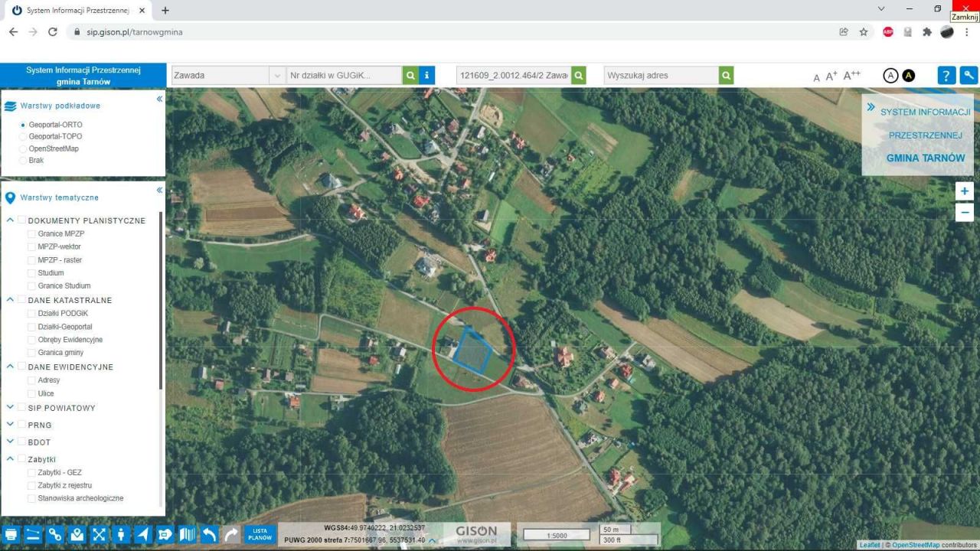Collapse the System Informacji banner chevron

pyautogui.click(x=871, y=107)
